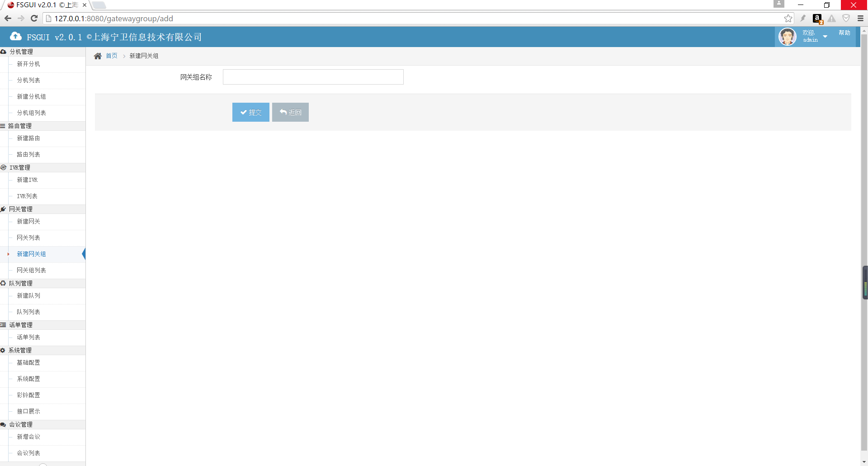868x466 pixels.
Task: Open 分机列表 from the sidebar
Action: pos(28,80)
